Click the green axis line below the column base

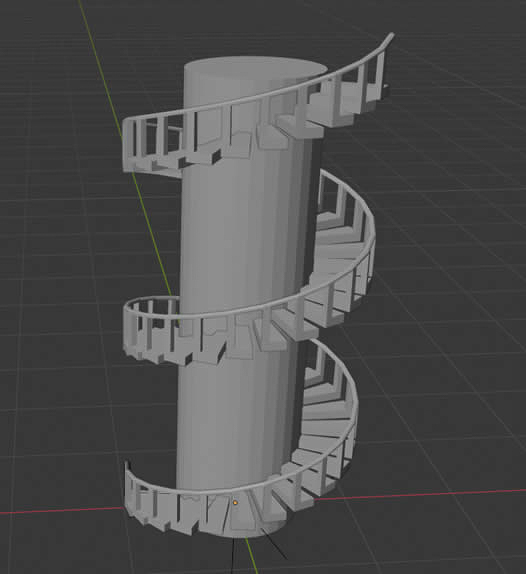(x=251, y=556)
